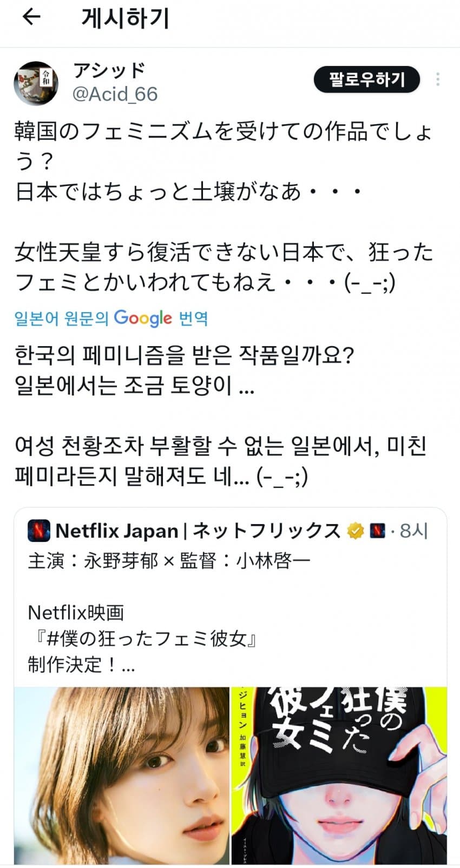Tap the 일본어 원문의 translation label
This screenshot has height=868, width=460.
tap(62, 318)
